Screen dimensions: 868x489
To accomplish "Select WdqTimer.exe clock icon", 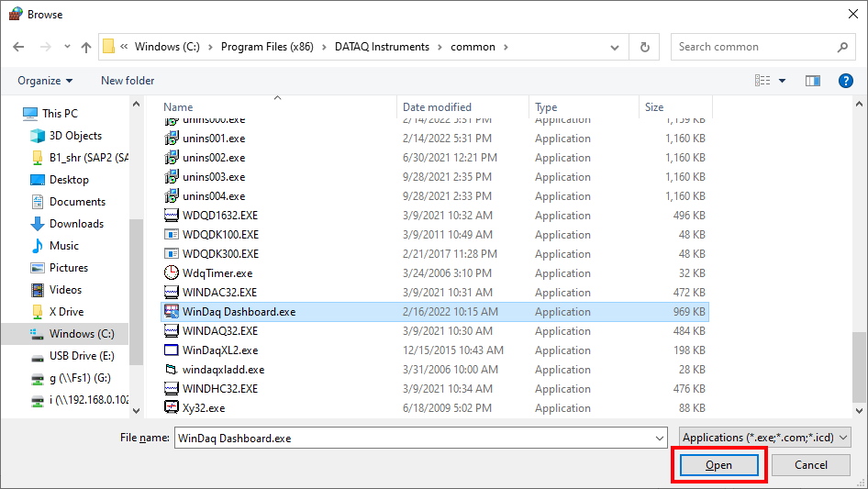I will click(x=172, y=273).
